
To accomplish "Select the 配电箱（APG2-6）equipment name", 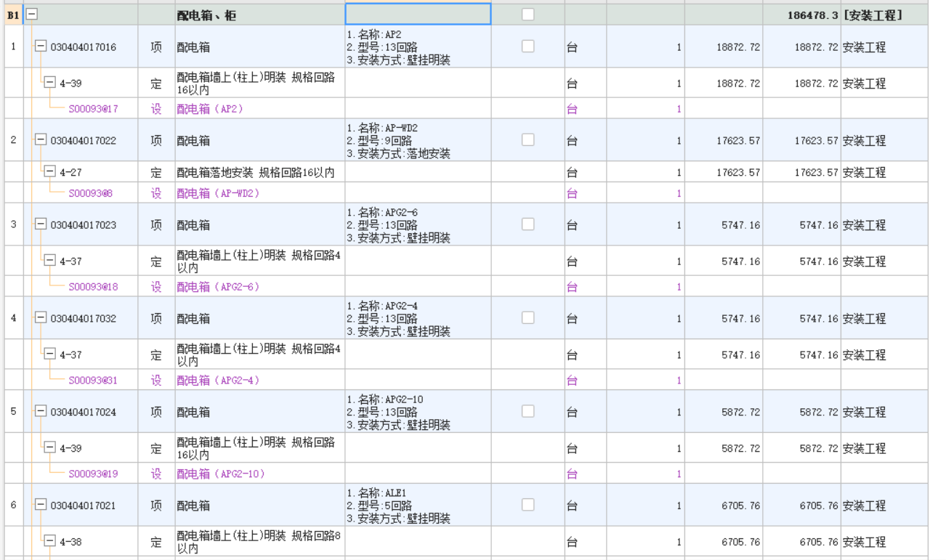I will click(218, 287).
